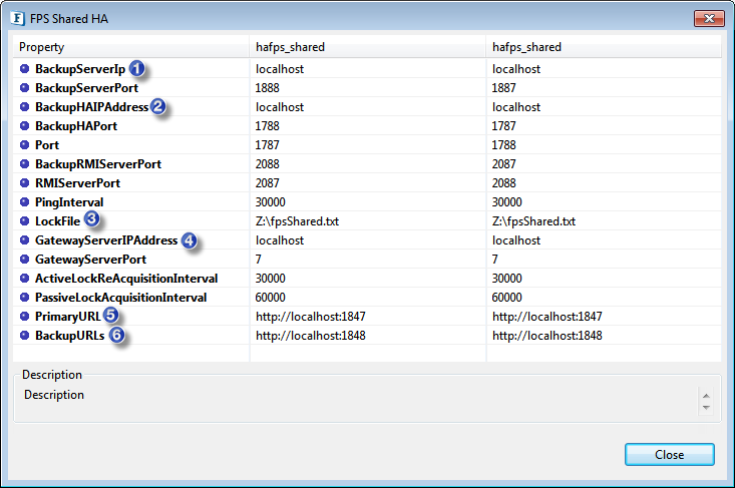The height and width of the screenshot is (488, 735).
Task: Select the PrimaryURL property name
Action: [68, 316]
